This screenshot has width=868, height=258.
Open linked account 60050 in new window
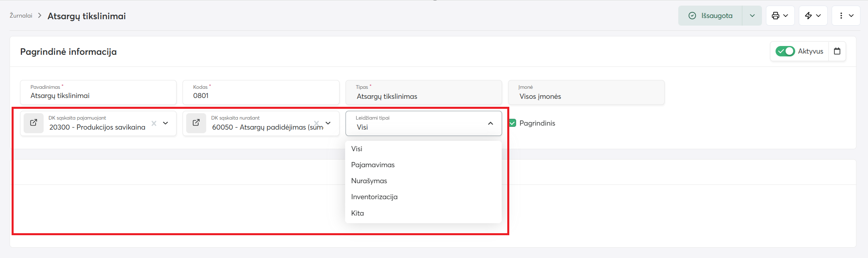pyautogui.click(x=196, y=123)
